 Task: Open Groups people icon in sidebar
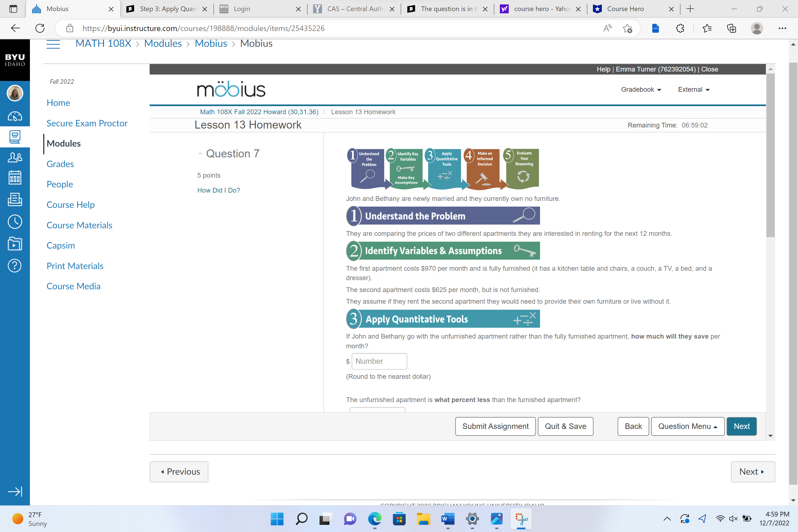tap(15, 157)
